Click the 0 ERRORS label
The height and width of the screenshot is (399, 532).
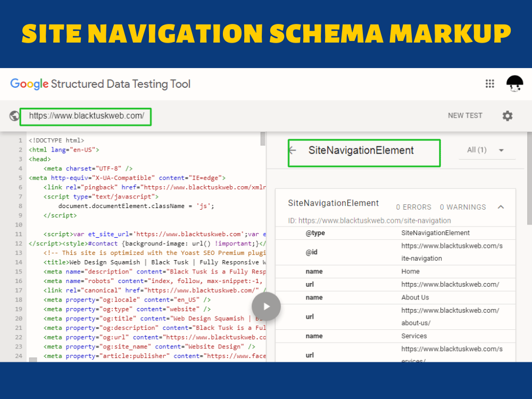tap(413, 207)
